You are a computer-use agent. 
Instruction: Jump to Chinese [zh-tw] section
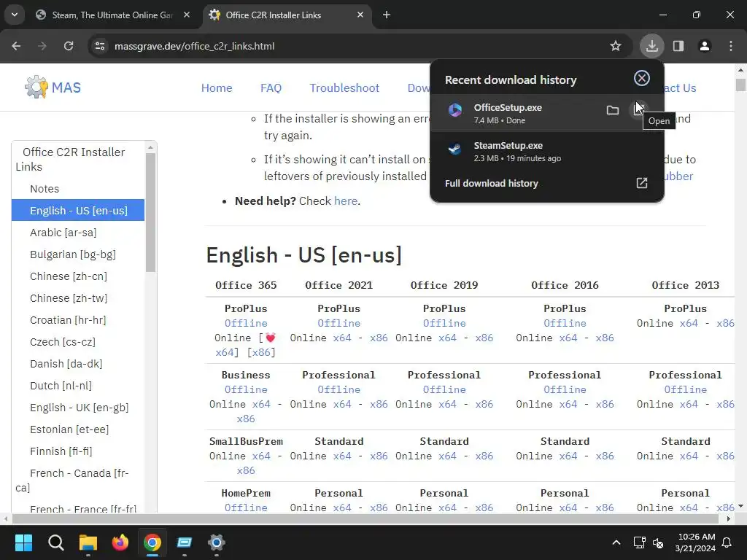pyautogui.click(x=69, y=298)
